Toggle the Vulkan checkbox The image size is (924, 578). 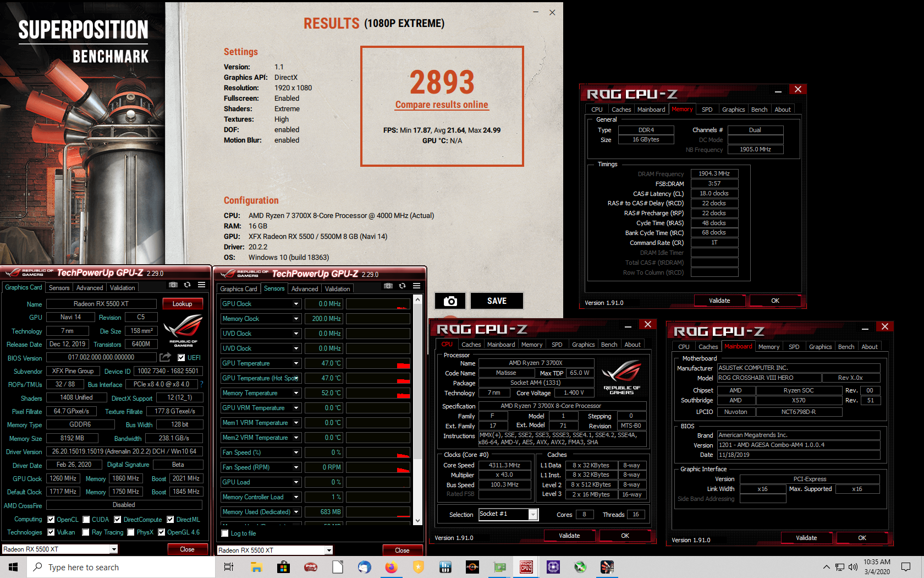[51, 532]
